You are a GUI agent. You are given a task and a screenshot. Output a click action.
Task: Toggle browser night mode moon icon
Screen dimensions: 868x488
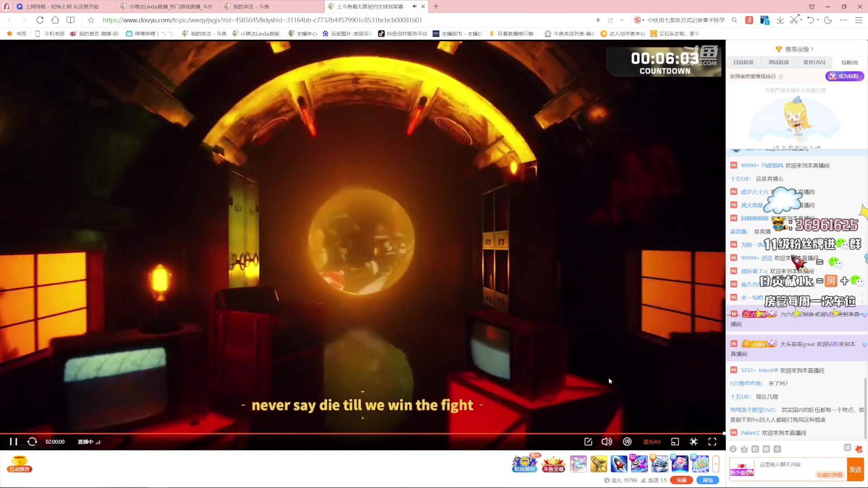point(828,20)
